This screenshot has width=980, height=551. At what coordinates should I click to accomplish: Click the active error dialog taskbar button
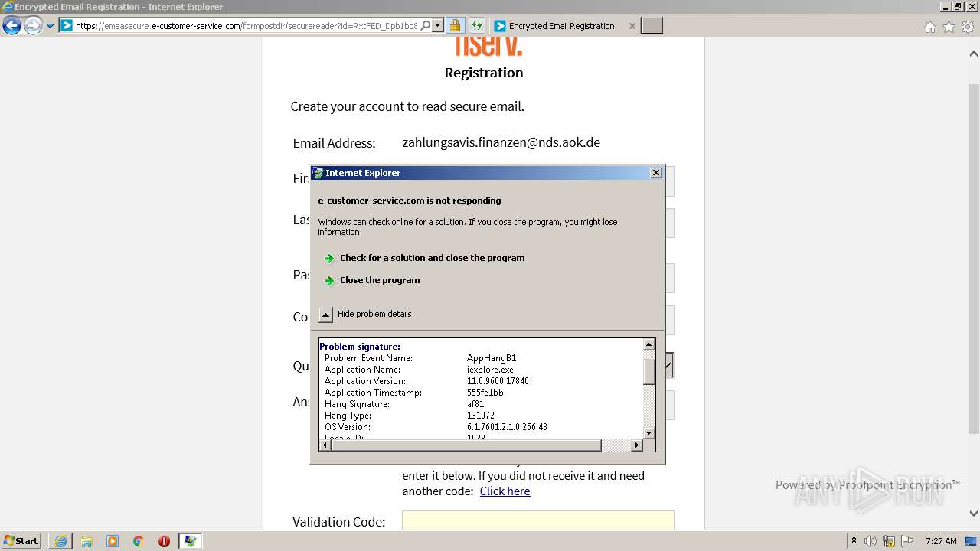191,541
